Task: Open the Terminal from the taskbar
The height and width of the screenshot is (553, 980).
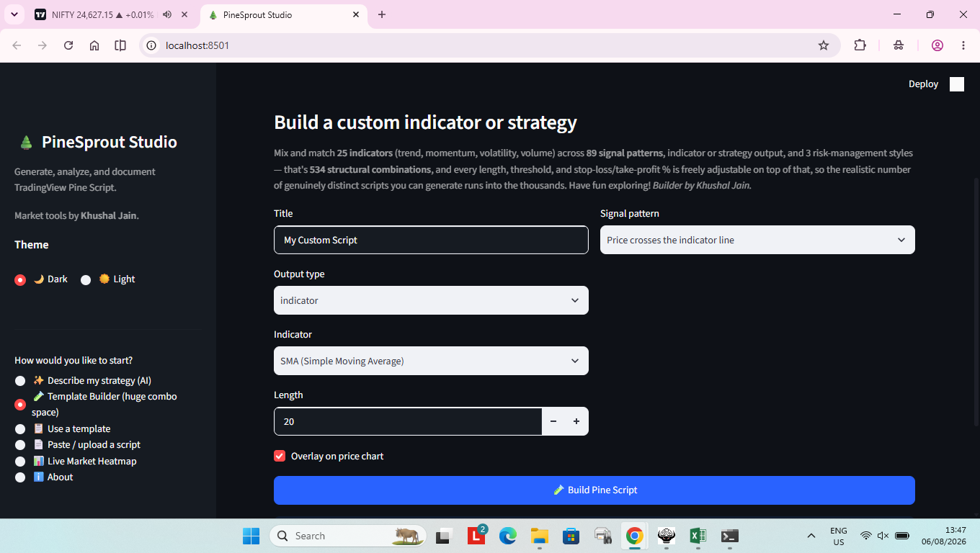Action: 730,536
